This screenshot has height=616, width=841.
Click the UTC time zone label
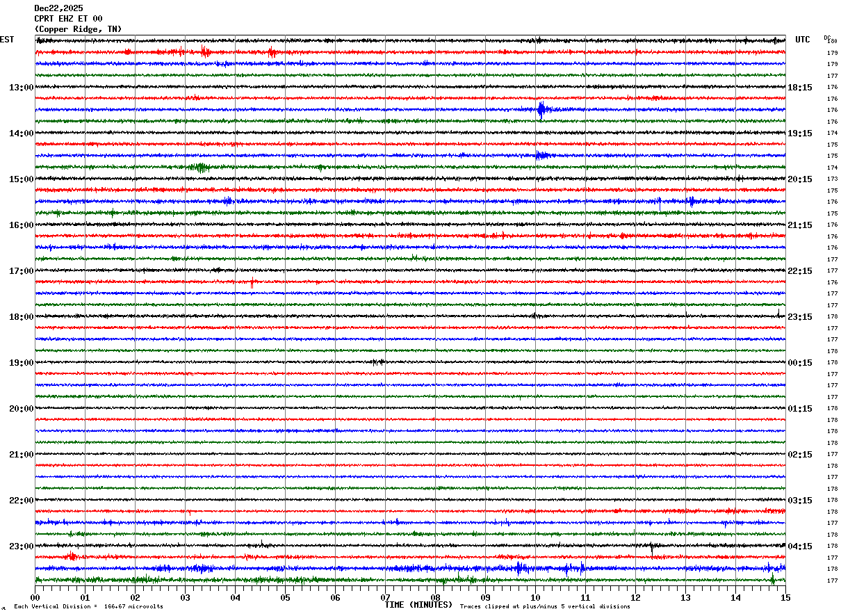click(803, 40)
